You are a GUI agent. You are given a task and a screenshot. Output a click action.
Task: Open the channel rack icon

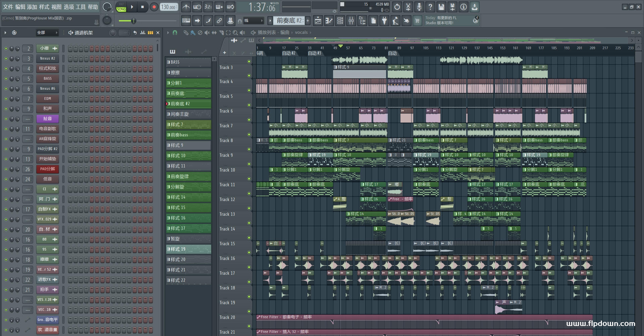(340, 21)
